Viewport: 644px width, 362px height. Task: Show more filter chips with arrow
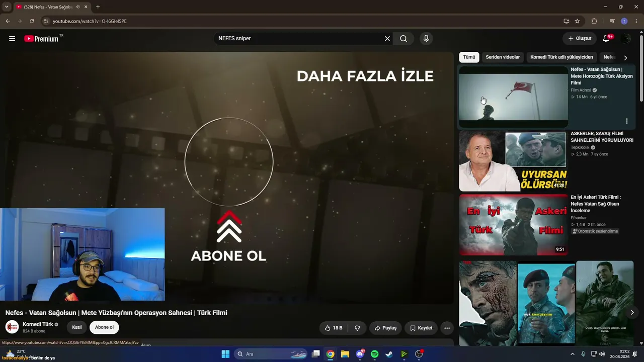tap(625, 58)
